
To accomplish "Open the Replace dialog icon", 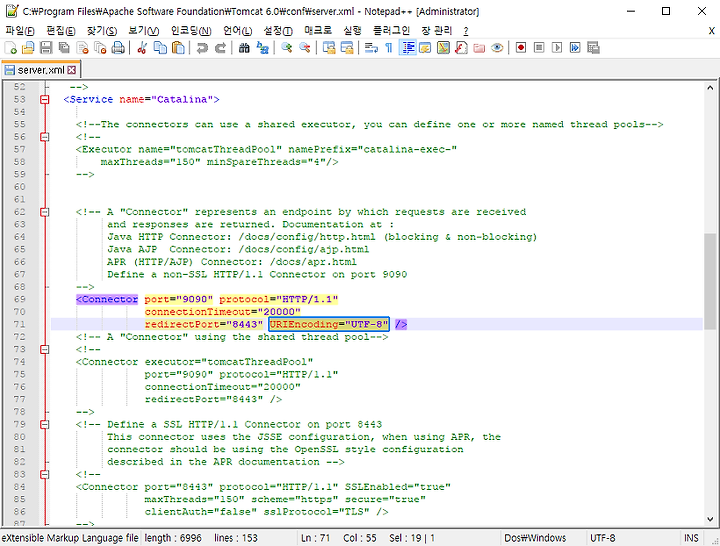I will 262,47.
